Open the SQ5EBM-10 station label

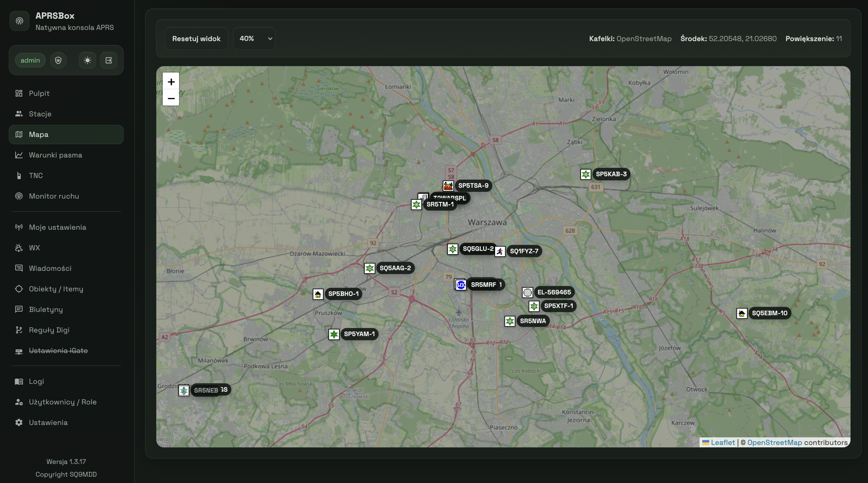pyautogui.click(x=769, y=313)
